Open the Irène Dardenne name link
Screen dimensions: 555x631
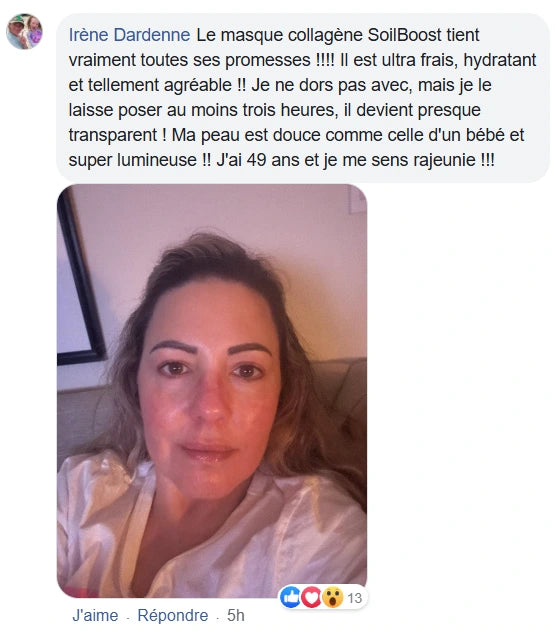(129, 35)
